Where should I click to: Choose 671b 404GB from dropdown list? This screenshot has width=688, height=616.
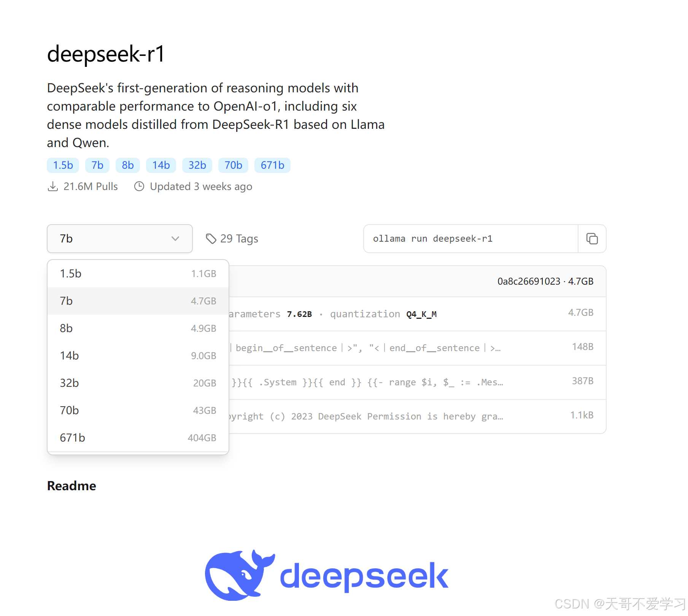coord(138,438)
